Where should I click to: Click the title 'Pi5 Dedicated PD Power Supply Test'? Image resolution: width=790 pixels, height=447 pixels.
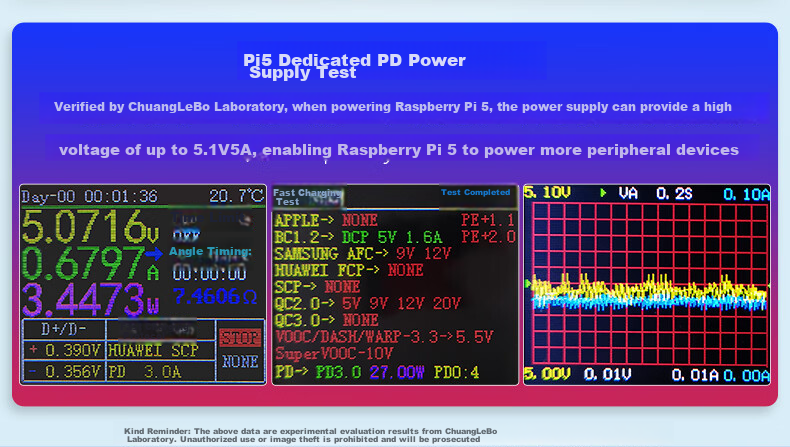click(x=354, y=66)
